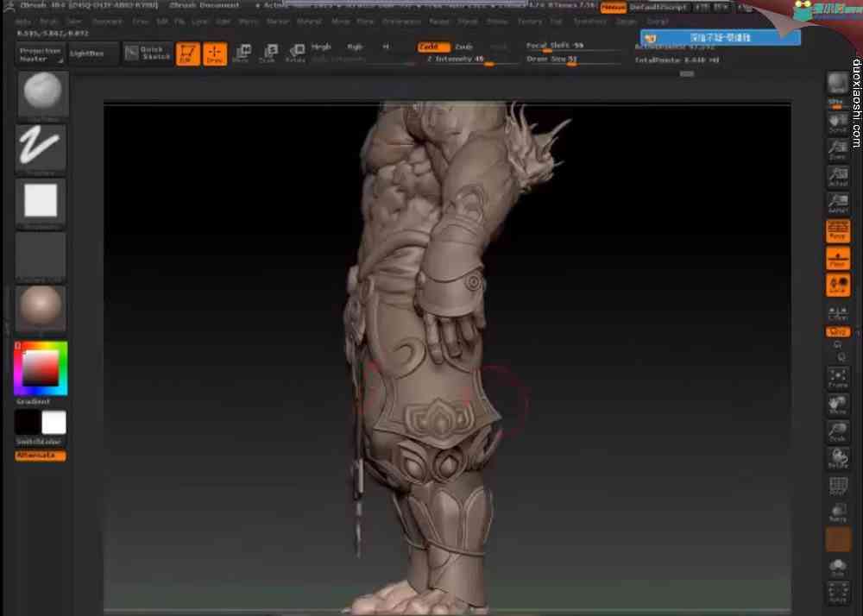863x616 pixels.
Task: Select the white main color swatch
Action: tap(54, 423)
